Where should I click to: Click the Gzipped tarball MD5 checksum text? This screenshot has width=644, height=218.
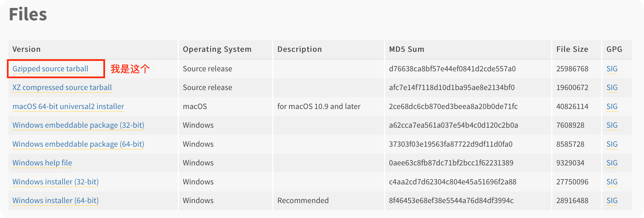pos(452,69)
